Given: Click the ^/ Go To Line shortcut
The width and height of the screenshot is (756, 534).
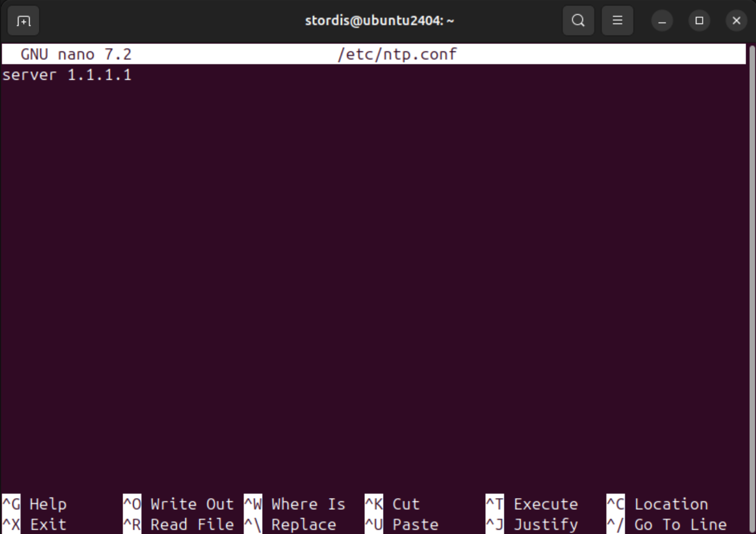Looking at the screenshot, I should [x=667, y=525].
